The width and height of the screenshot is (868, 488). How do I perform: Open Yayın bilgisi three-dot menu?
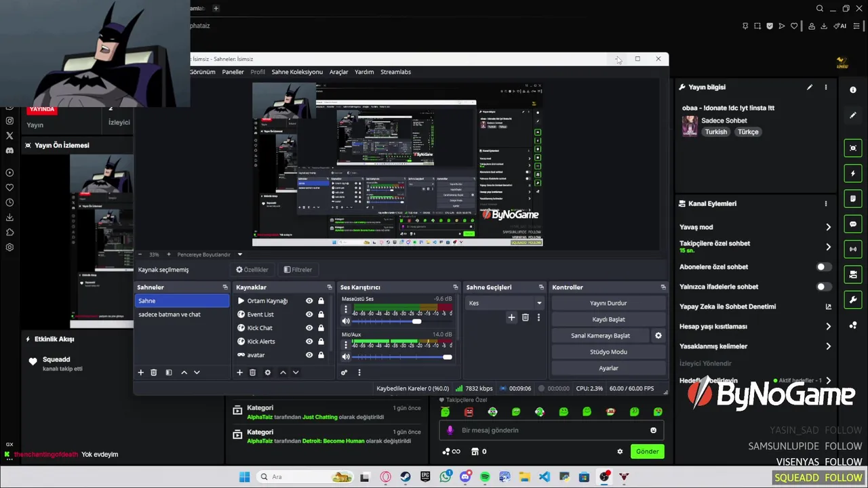coord(825,87)
